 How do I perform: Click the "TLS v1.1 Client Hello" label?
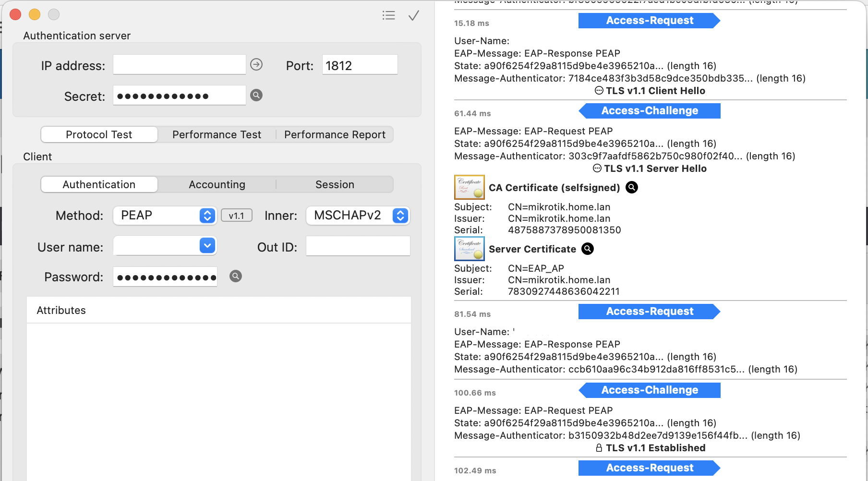655,91
